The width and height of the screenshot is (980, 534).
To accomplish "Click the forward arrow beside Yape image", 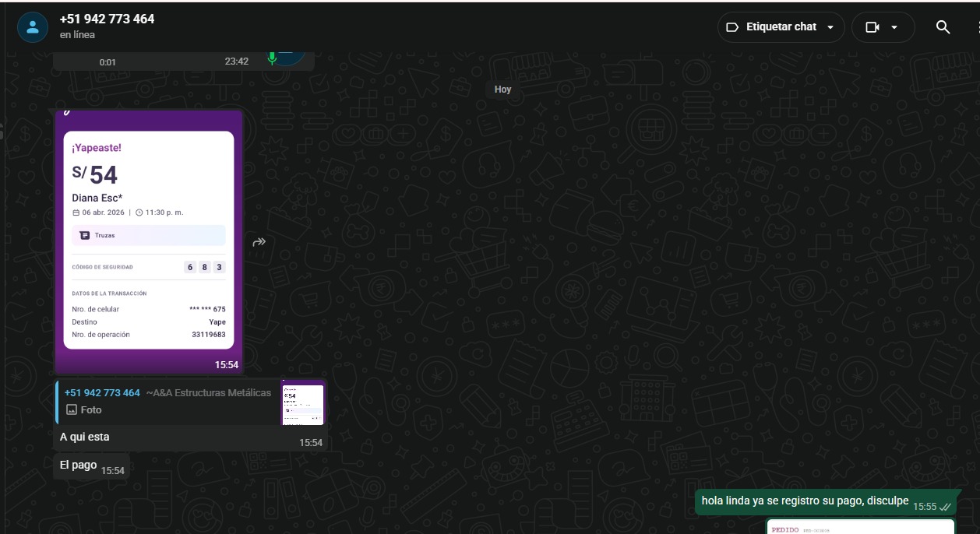I will point(259,242).
